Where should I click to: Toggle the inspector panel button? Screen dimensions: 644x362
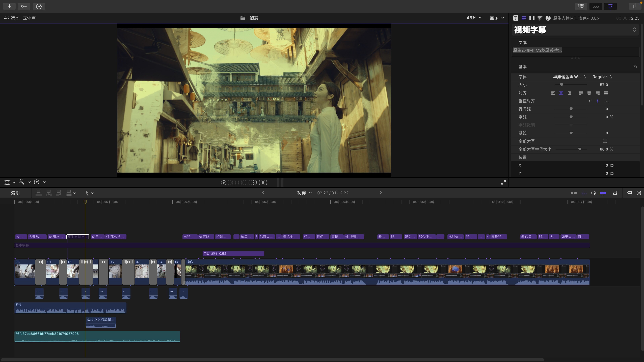610,6
